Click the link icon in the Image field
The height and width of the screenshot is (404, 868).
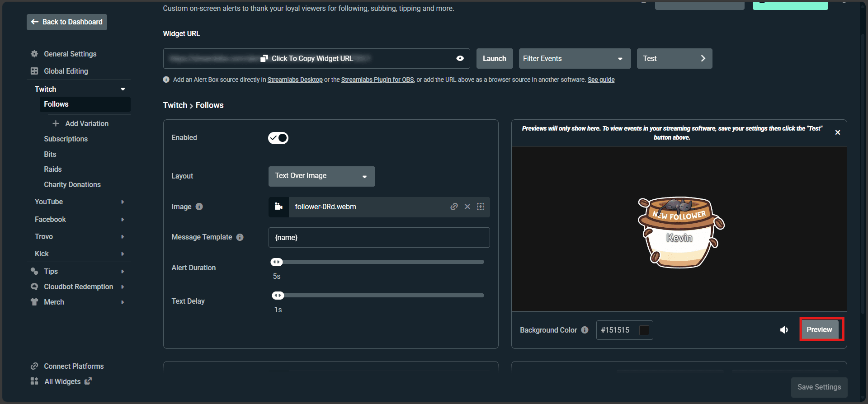tap(454, 207)
